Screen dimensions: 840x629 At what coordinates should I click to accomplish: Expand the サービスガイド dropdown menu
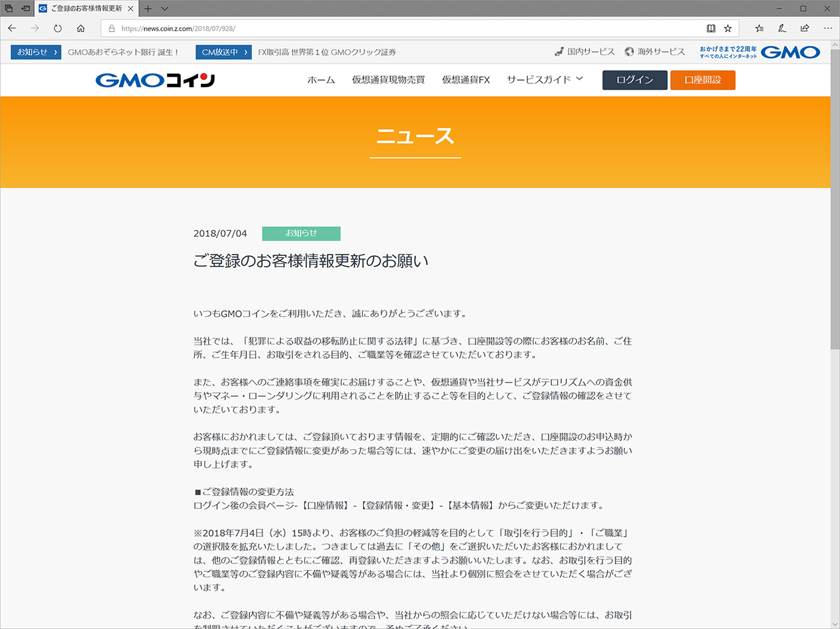(544, 78)
